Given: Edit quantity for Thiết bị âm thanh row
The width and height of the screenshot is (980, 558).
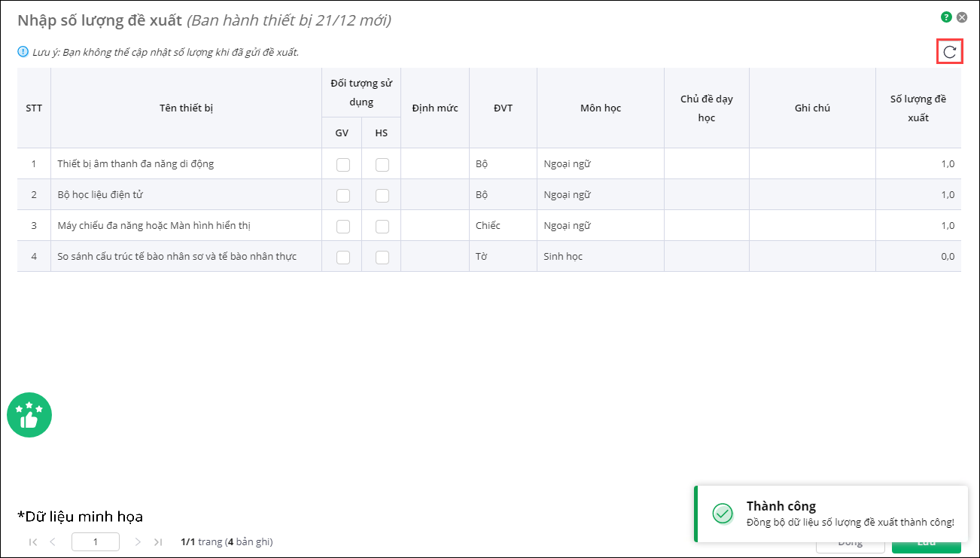Looking at the screenshot, I should tap(918, 164).
